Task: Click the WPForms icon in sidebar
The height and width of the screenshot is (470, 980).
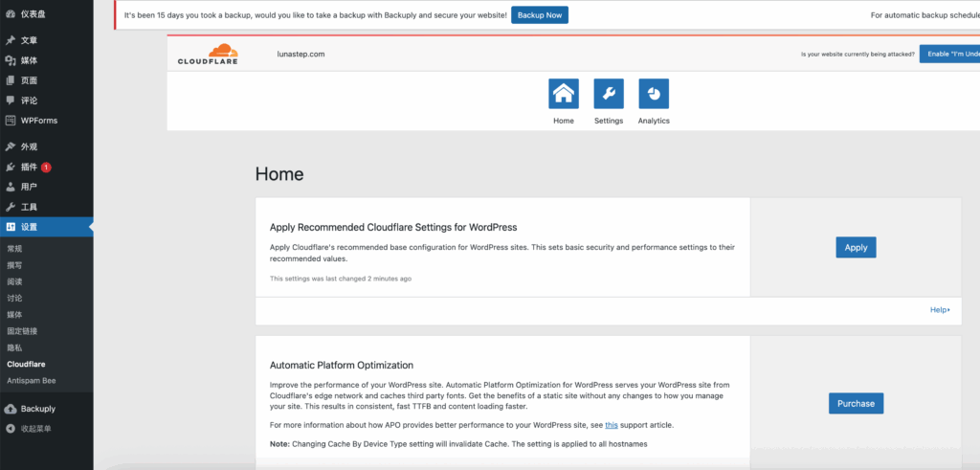Action: coord(10,121)
